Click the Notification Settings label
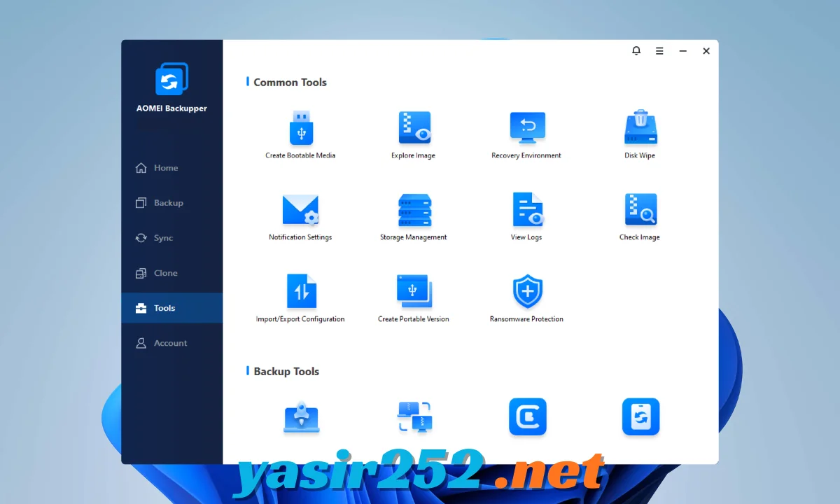Screen dimensions: 840x504 (x=300, y=237)
